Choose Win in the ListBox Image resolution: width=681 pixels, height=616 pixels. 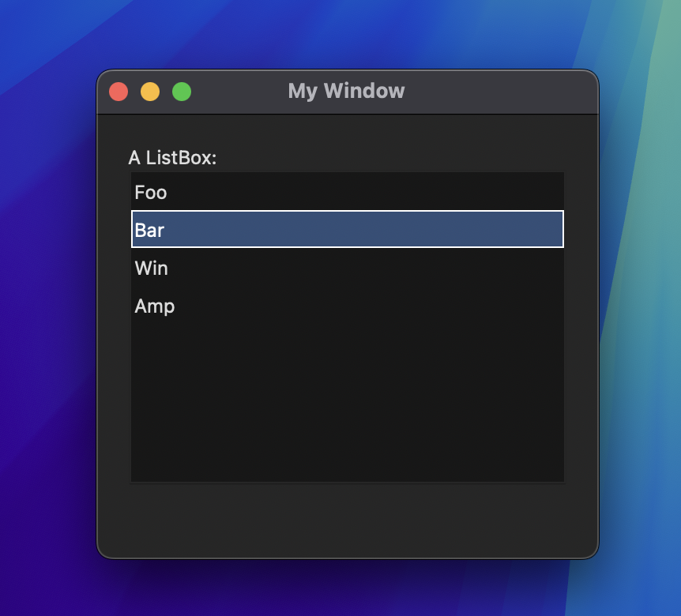348,268
